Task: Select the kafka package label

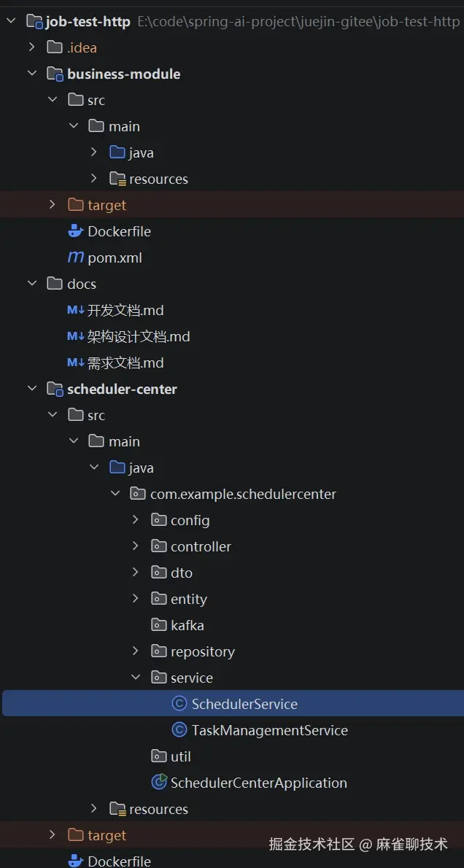Action: 187,625
